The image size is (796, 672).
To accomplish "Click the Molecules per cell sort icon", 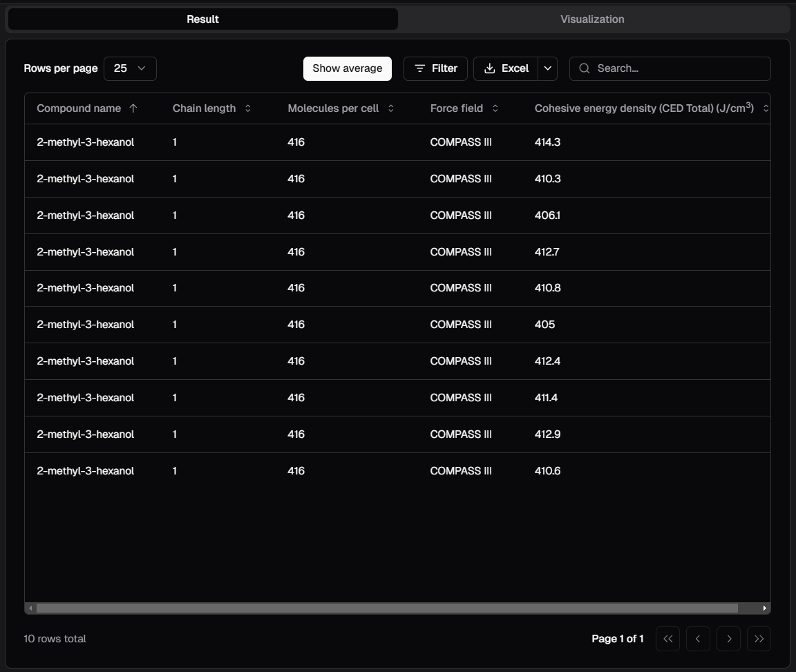I will tap(391, 108).
